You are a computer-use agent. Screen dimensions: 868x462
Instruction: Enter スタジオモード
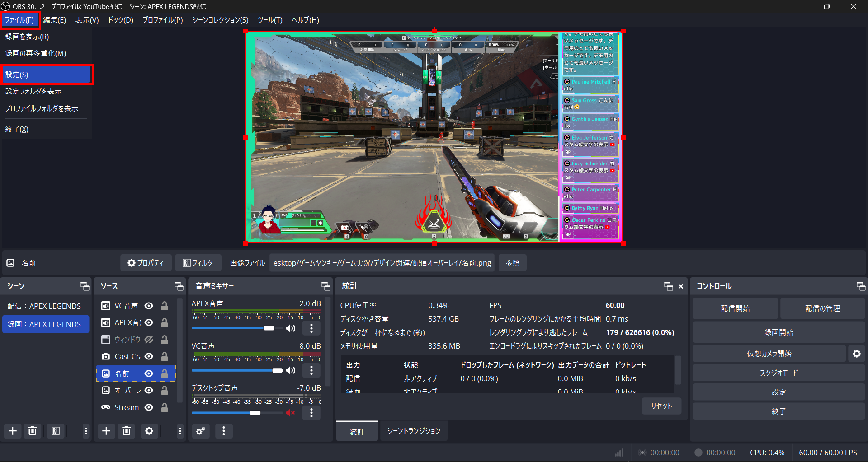[x=778, y=373]
